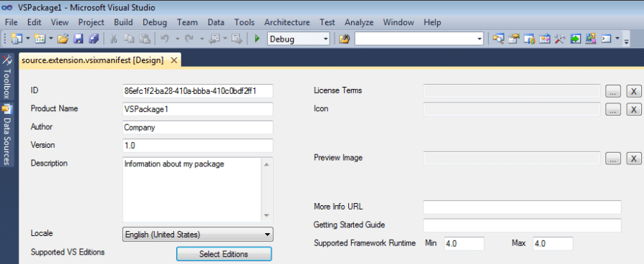The image size is (644, 264).
Task: Click the Max framework runtime field
Action: 553,243
